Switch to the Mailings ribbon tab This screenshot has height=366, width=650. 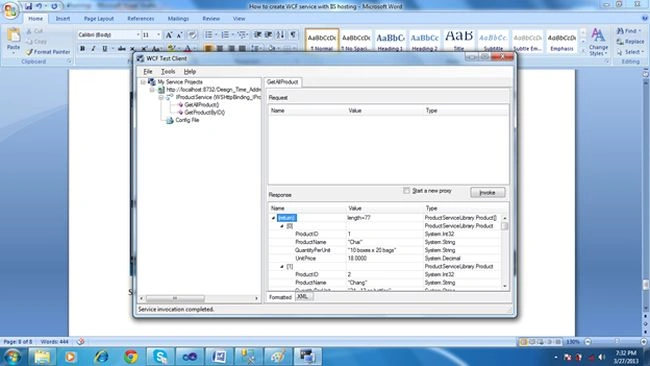tap(178, 19)
